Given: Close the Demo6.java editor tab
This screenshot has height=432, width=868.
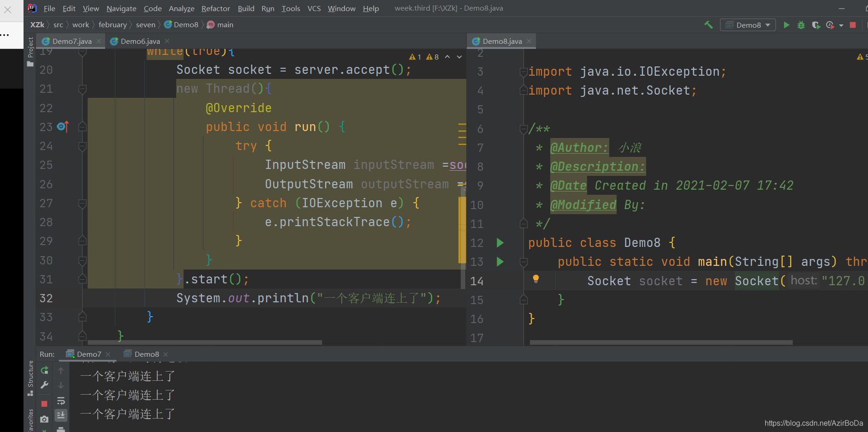Looking at the screenshot, I should (x=167, y=41).
